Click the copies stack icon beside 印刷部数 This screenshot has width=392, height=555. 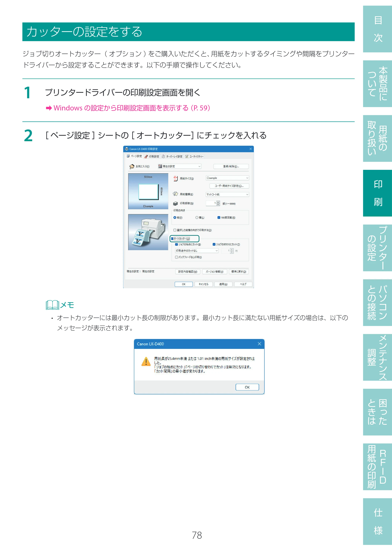176,204
